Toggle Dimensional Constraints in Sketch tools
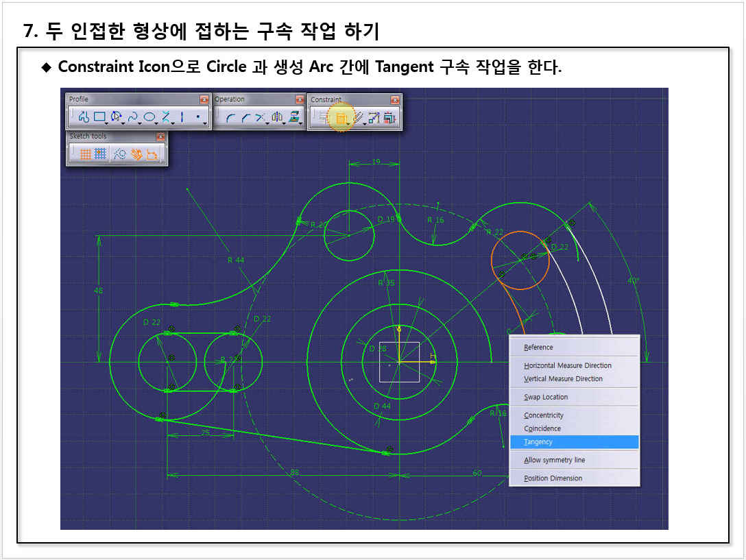This screenshot has height=560, width=746. tap(153, 155)
